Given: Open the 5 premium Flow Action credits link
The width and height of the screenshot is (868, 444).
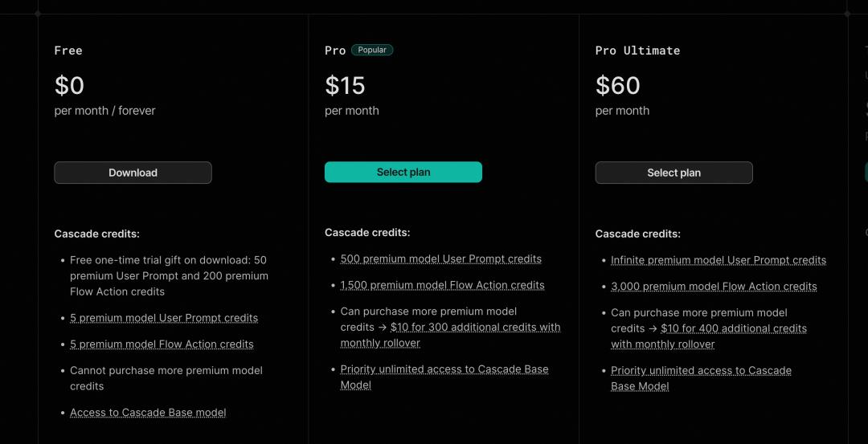Looking at the screenshot, I should point(162,344).
